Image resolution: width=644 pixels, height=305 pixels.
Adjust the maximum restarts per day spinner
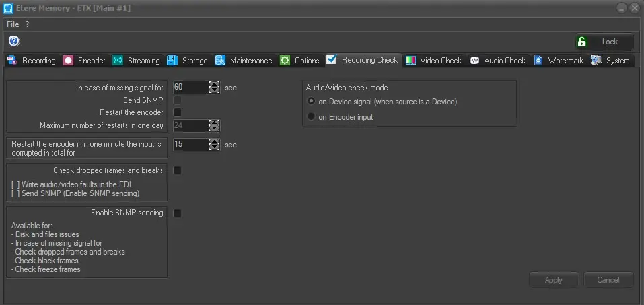[x=214, y=125]
